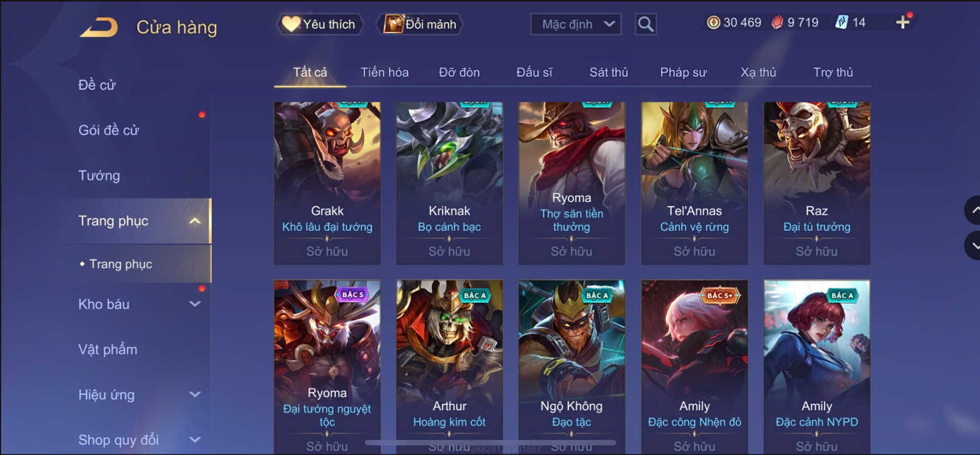Click the red ruby currency icon

tap(777, 22)
